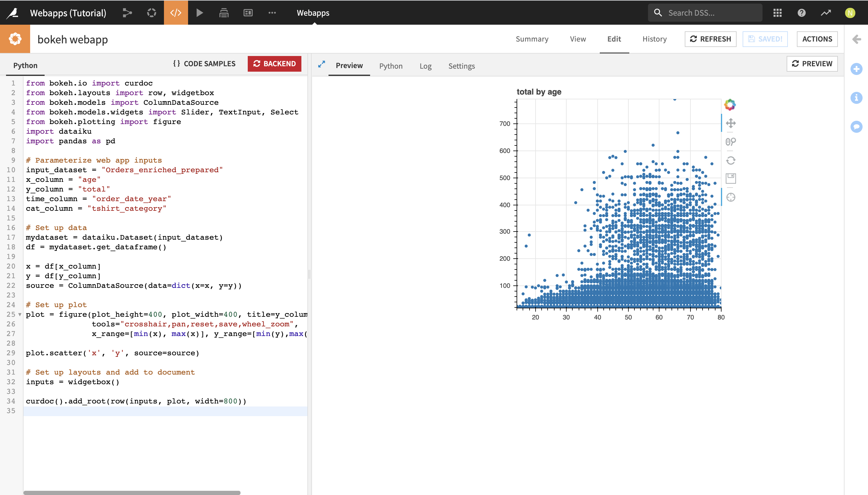Screen dimensions: 868x495
Task: Select the Pan tool in plot toolbar
Action: point(731,123)
